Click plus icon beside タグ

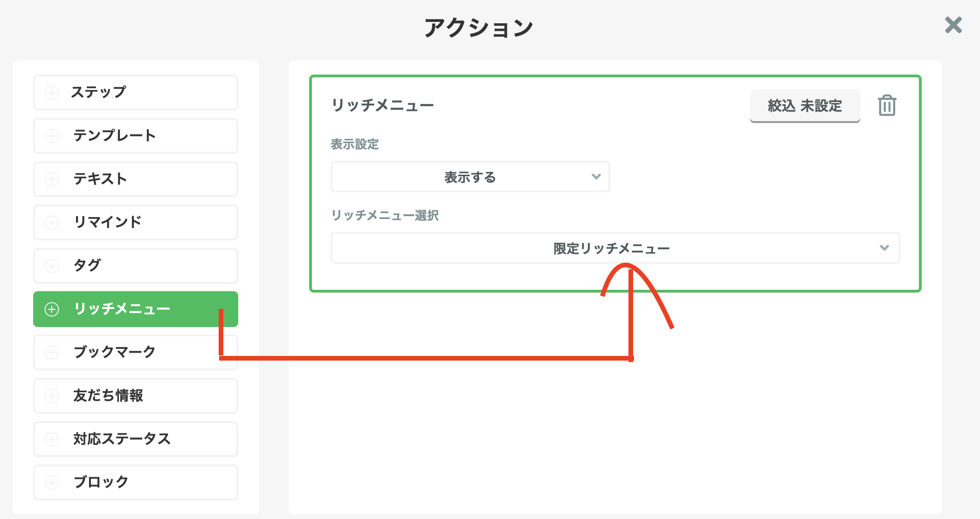click(x=52, y=266)
